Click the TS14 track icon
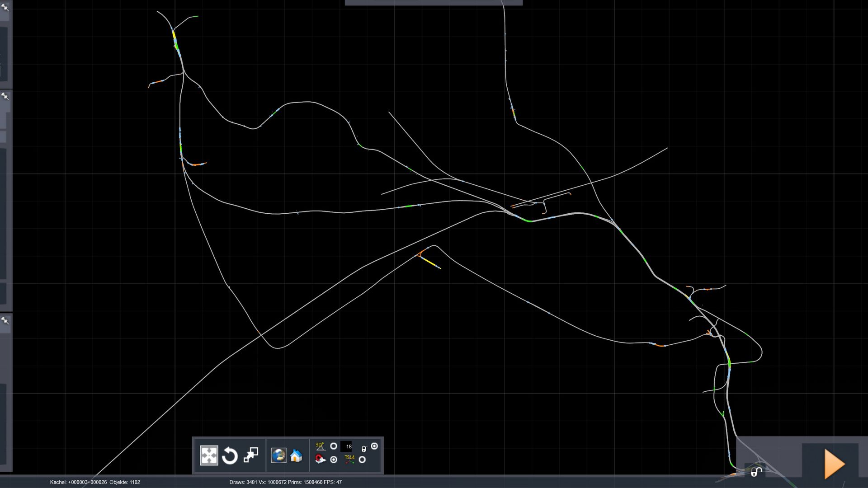The image size is (868, 488). 349,460
